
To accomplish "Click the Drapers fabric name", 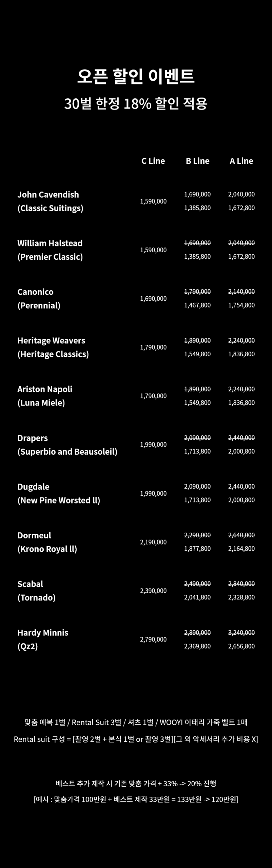I will tap(33, 438).
